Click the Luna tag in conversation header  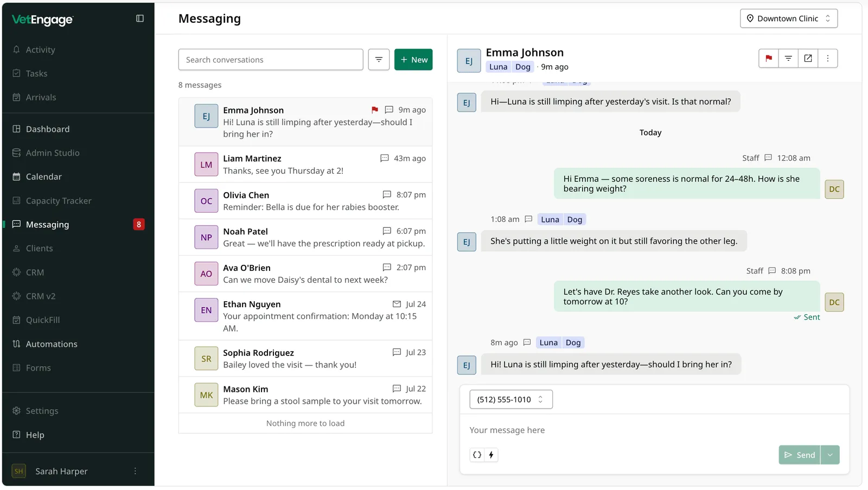click(x=498, y=67)
